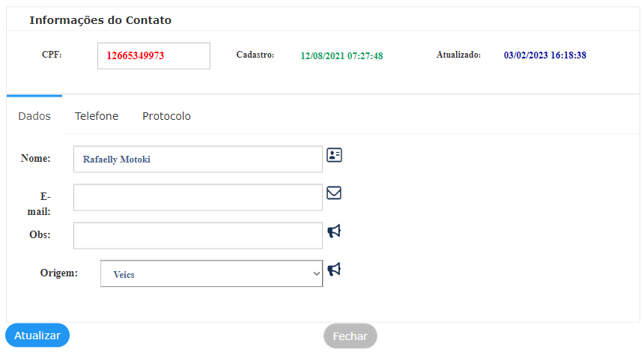The width and height of the screenshot is (644, 355).
Task: Click the CPF label text
Action: [x=52, y=55]
